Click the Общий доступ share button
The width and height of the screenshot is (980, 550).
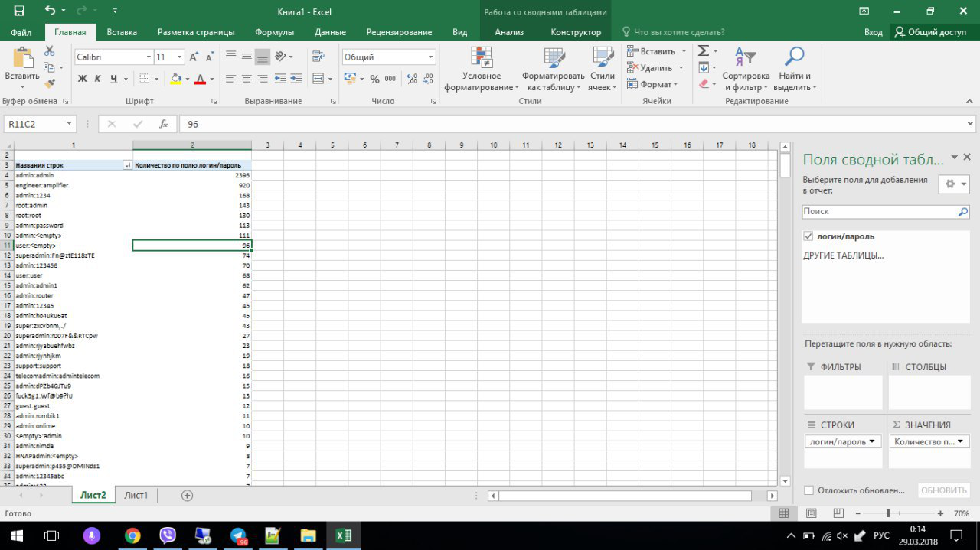click(930, 32)
